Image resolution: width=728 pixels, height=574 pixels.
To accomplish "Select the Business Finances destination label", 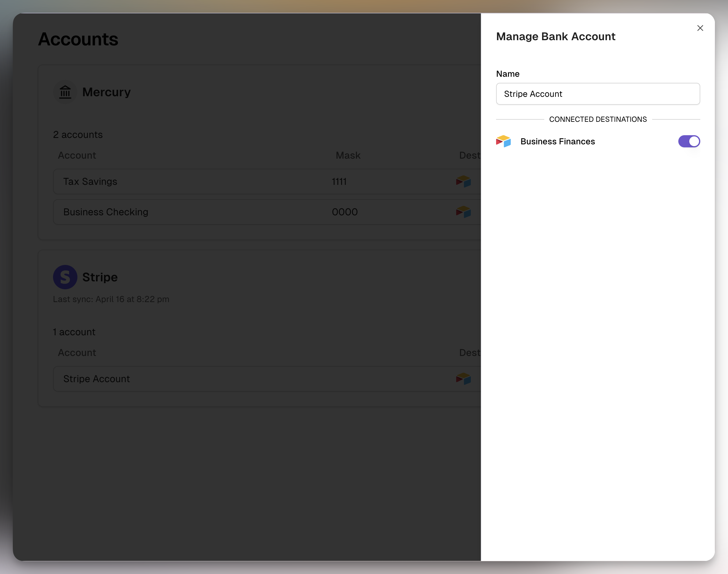I will click(x=557, y=142).
